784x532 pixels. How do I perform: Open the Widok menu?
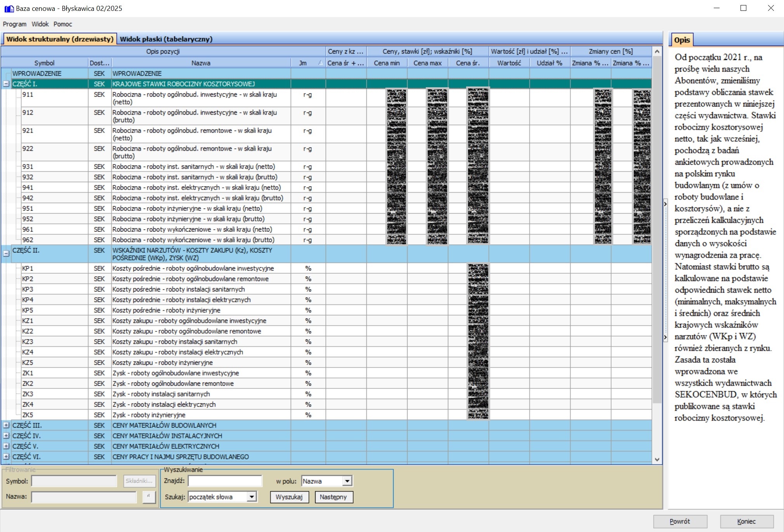40,24
